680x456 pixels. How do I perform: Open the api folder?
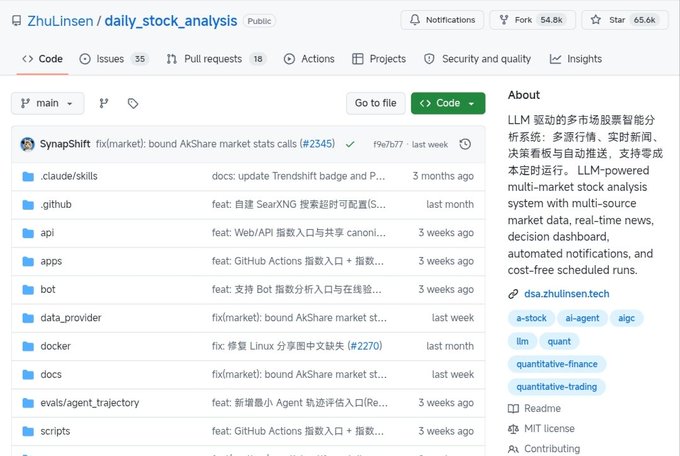(47, 233)
